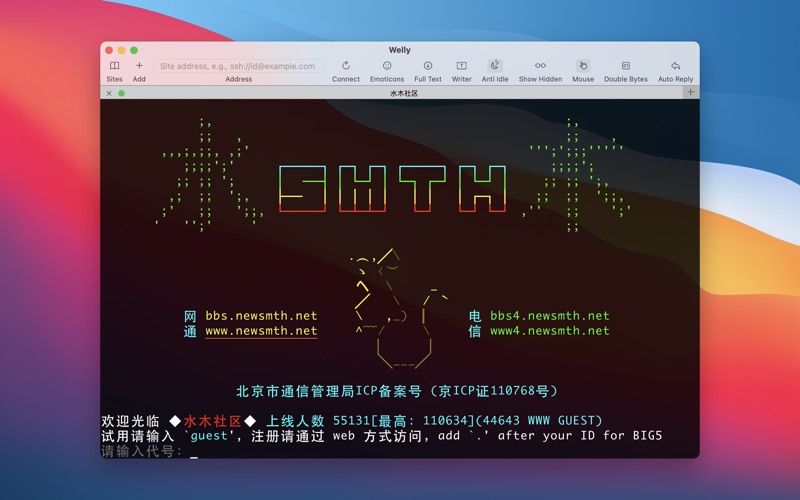Minimize the Welly window
800x500 pixels.
coord(121,50)
